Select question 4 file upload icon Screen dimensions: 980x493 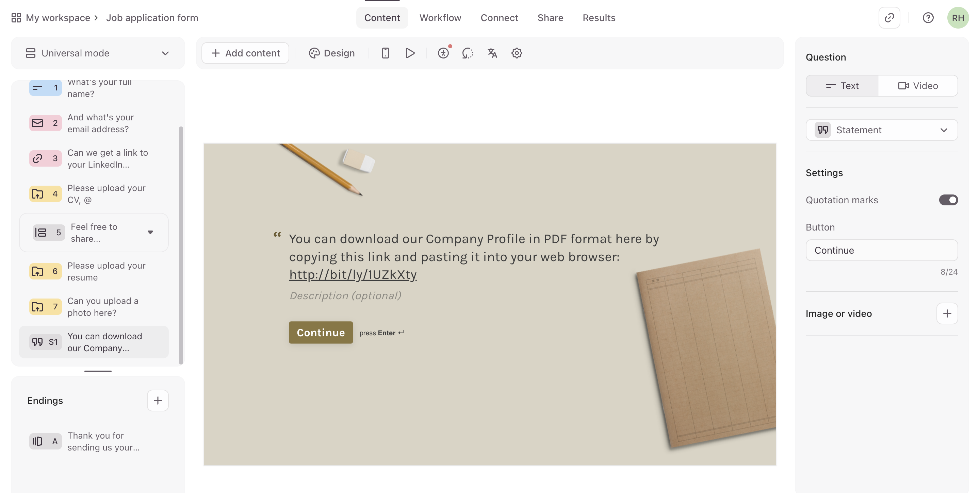(45, 194)
